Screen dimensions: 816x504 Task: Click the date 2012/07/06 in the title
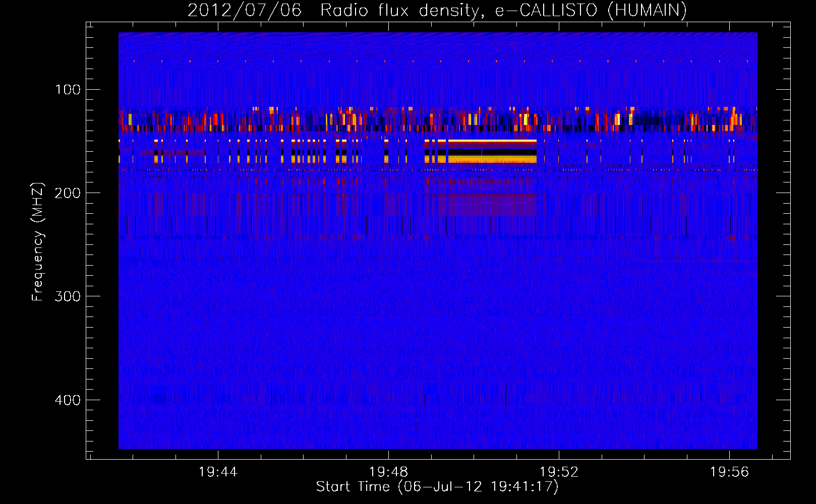pyautogui.click(x=245, y=10)
